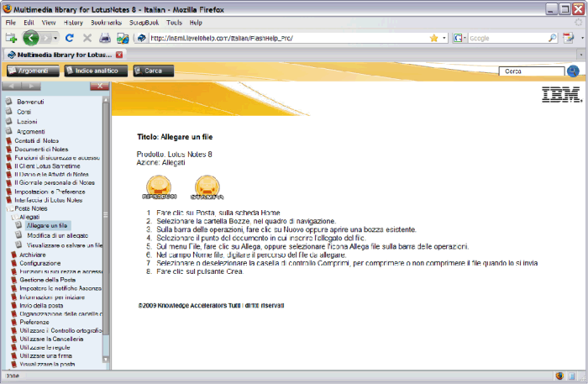Screen dimensions: 588x384
Task: Open the Benvenuti topic
Action: 30,102
